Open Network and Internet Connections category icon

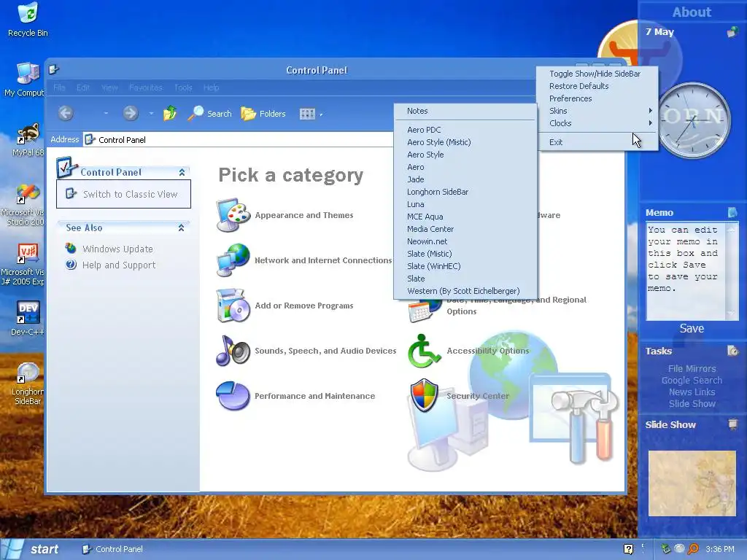[233, 260]
